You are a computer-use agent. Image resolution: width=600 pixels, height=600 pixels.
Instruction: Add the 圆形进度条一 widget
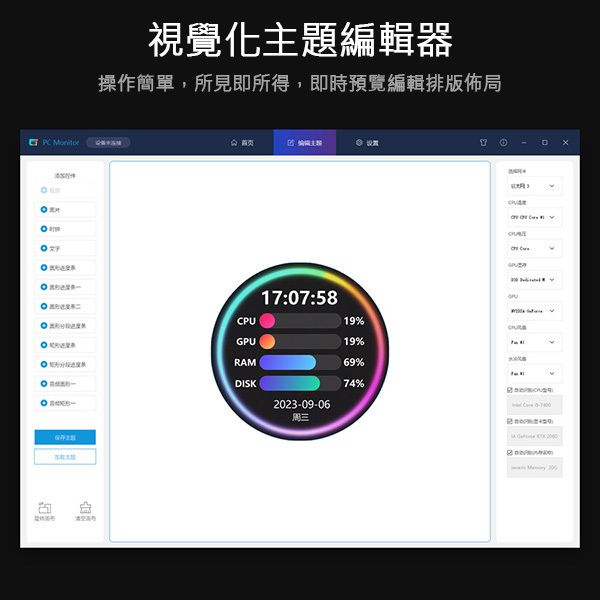point(65,287)
